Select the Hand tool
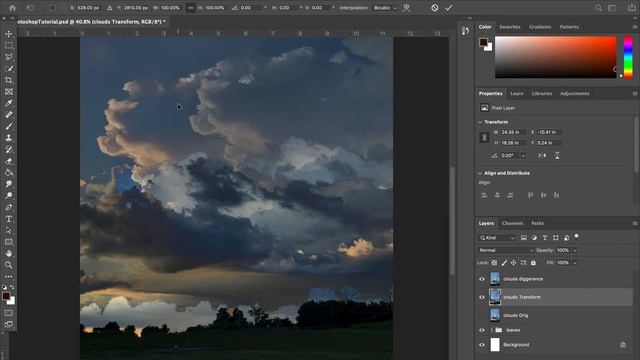Viewport: 640px width, 360px height. pyautogui.click(x=9, y=253)
